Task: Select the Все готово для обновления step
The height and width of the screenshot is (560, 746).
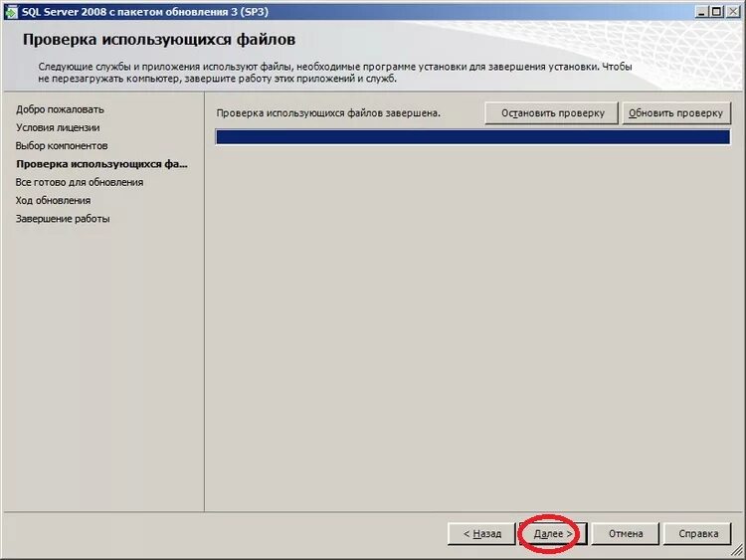Action: click(x=79, y=182)
